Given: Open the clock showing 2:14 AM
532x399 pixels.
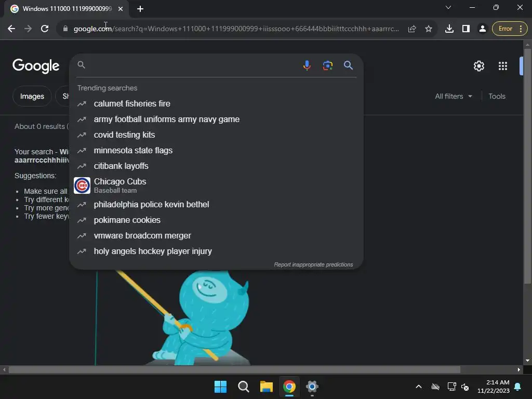Looking at the screenshot, I should click(494, 387).
